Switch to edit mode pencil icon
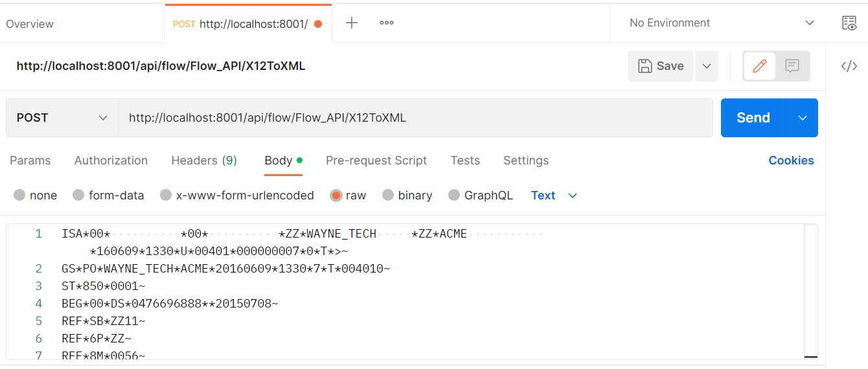The width and height of the screenshot is (868, 369). (x=760, y=66)
